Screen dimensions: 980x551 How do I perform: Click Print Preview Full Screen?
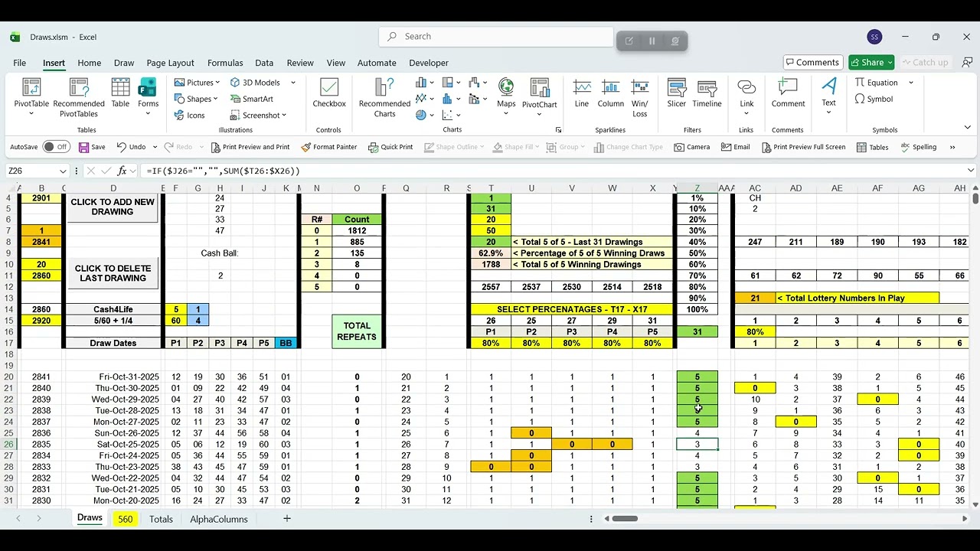(x=803, y=147)
